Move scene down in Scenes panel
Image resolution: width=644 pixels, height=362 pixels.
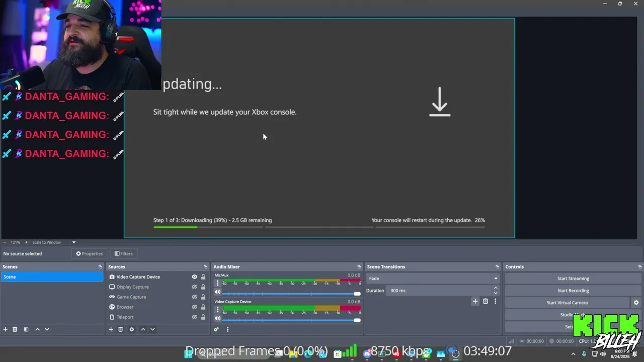tap(47, 329)
